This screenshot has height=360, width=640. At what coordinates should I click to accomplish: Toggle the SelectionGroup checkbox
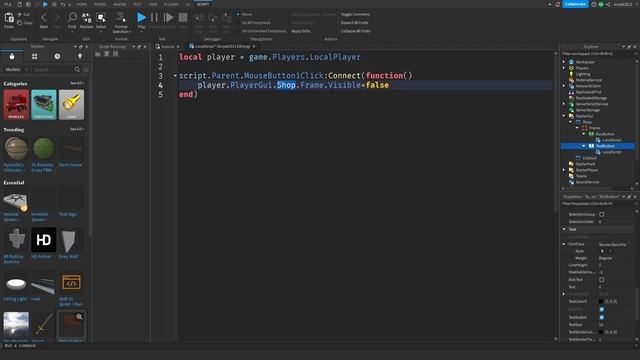(x=602, y=214)
